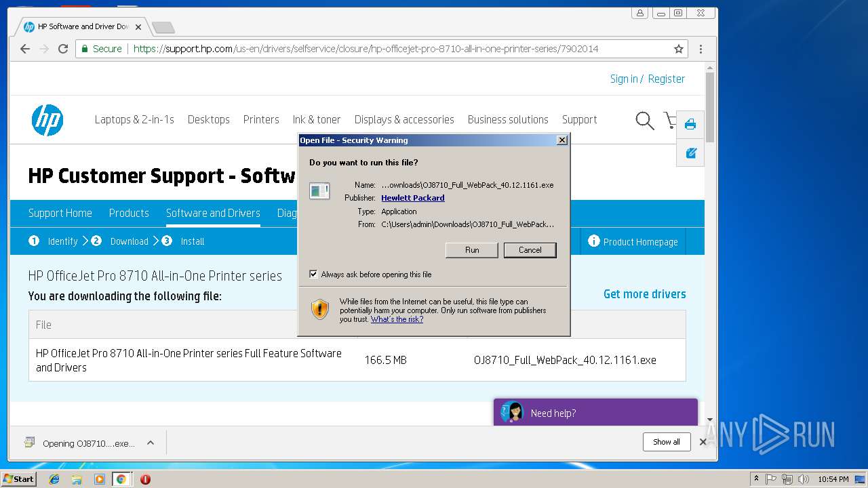Select Software and Drivers tab
The image size is (868, 488).
[213, 213]
